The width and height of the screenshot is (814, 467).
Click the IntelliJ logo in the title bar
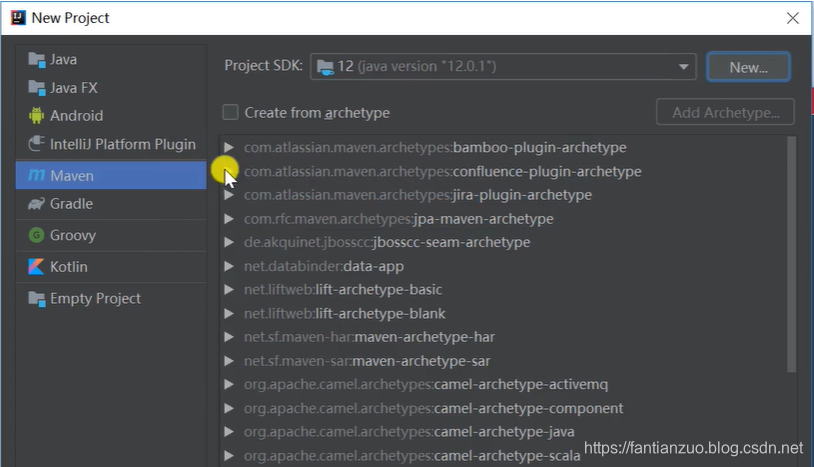coord(18,18)
